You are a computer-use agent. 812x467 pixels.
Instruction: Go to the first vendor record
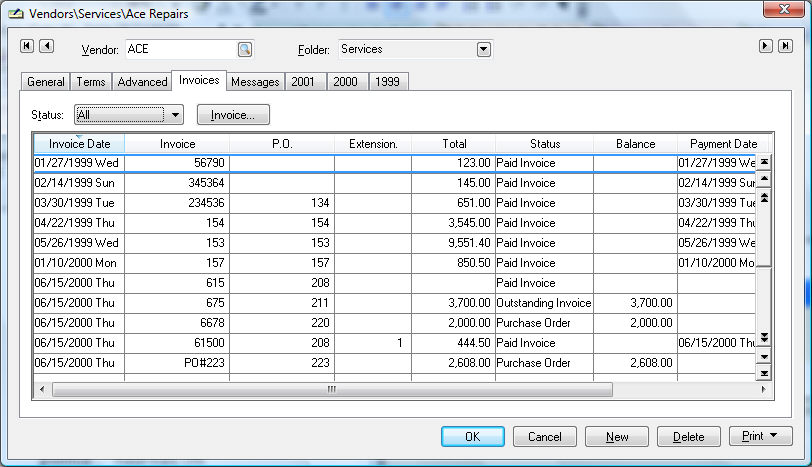pos(27,46)
